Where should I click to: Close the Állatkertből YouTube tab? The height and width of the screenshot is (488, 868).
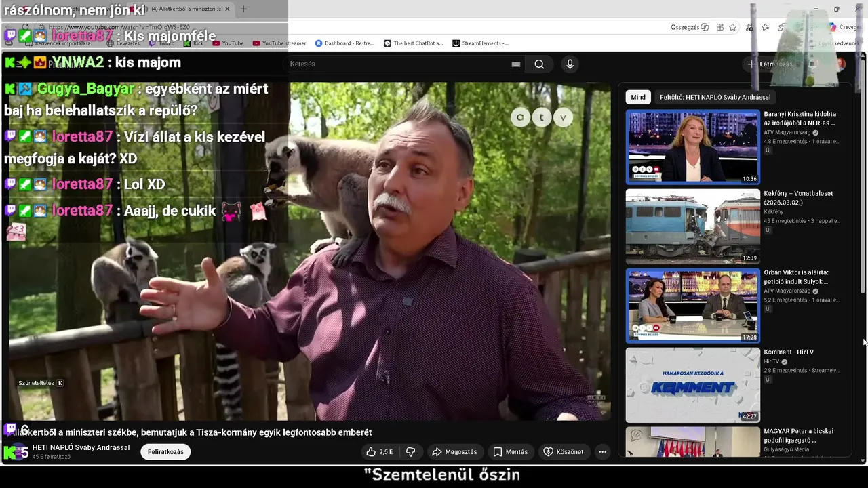tap(227, 9)
